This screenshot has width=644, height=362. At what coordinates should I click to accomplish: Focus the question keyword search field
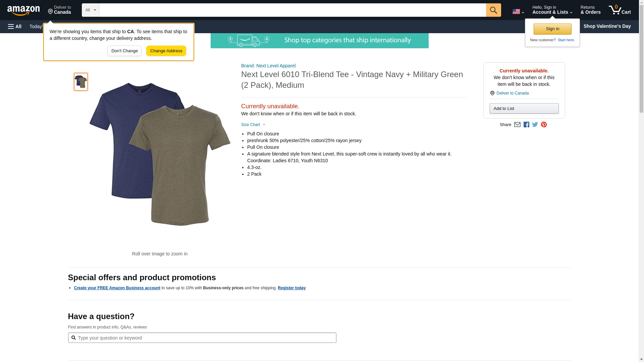pyautogui.click(x=205, y=338)
